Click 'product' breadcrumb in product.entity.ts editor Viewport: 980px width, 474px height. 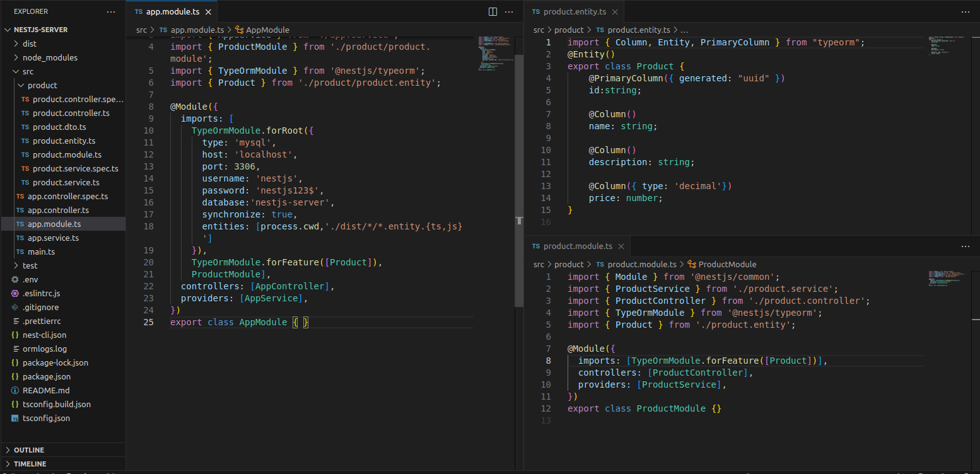(569, 30)
